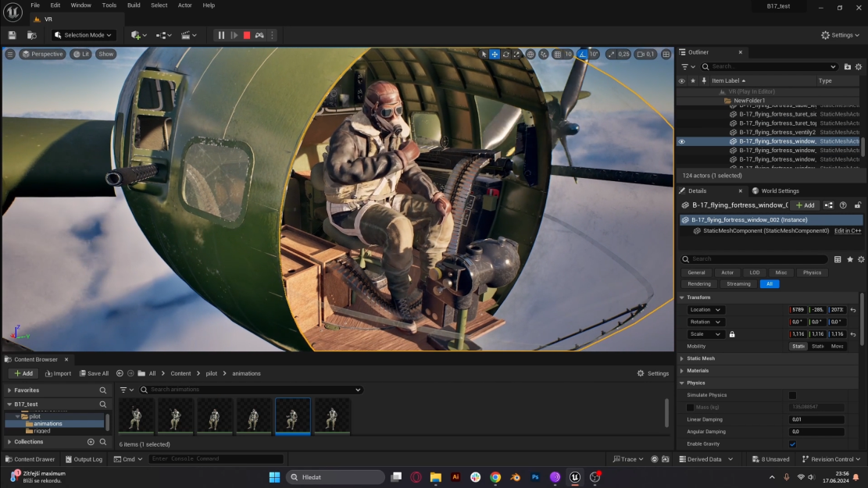The image size is (868, 488).
Task: Toggle visibility of the selected window actor
Action: click(x=681, y=141)
